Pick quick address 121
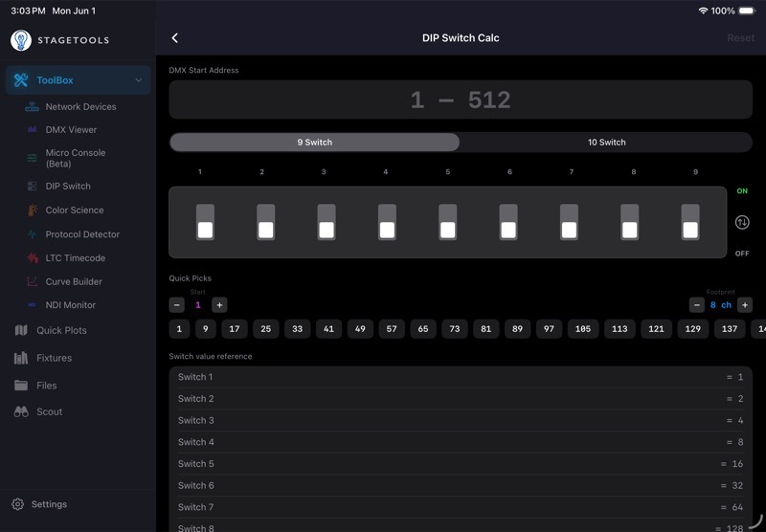This screenshot has width=766, height=532. [x=656, y=329]
